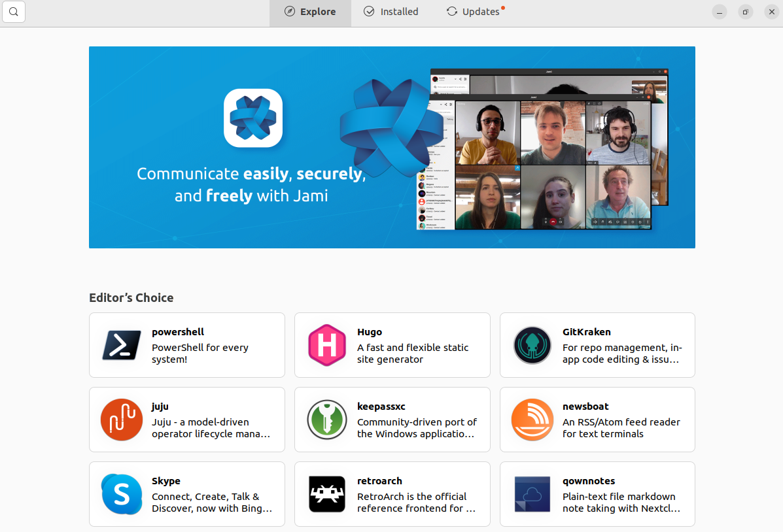Screen dimensions: 783x532
Task: Click the juju orange app icon
Action: point(122,420)
